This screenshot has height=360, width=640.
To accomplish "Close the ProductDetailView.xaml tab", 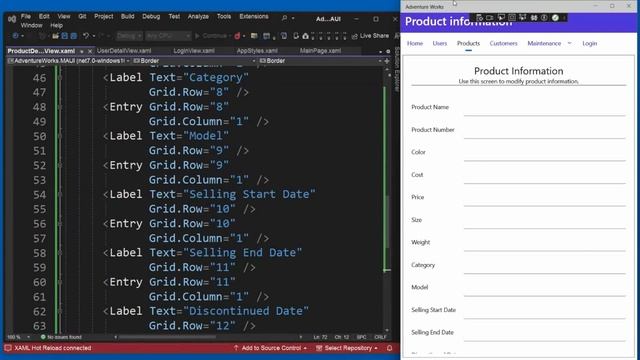I will click(90, 51).
